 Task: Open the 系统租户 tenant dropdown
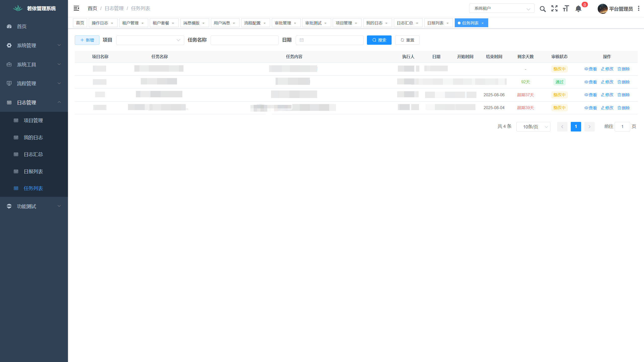pyautogui.click(x=501, y=8)
